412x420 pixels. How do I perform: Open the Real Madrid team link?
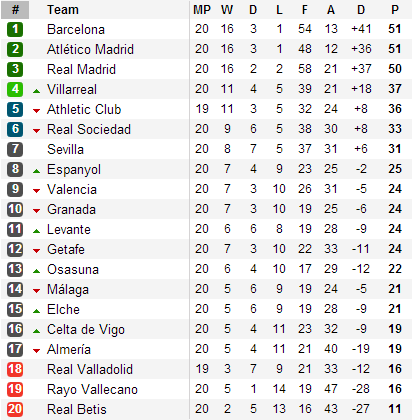(81, 69)
